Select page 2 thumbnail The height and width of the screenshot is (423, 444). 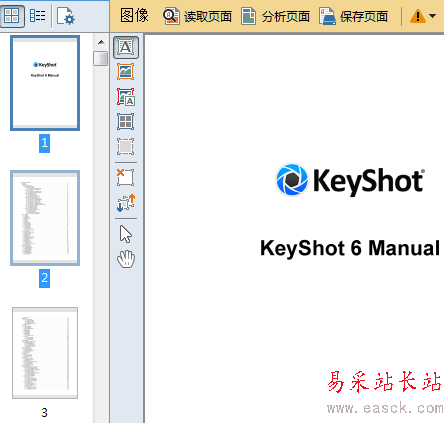click(45, 218)
